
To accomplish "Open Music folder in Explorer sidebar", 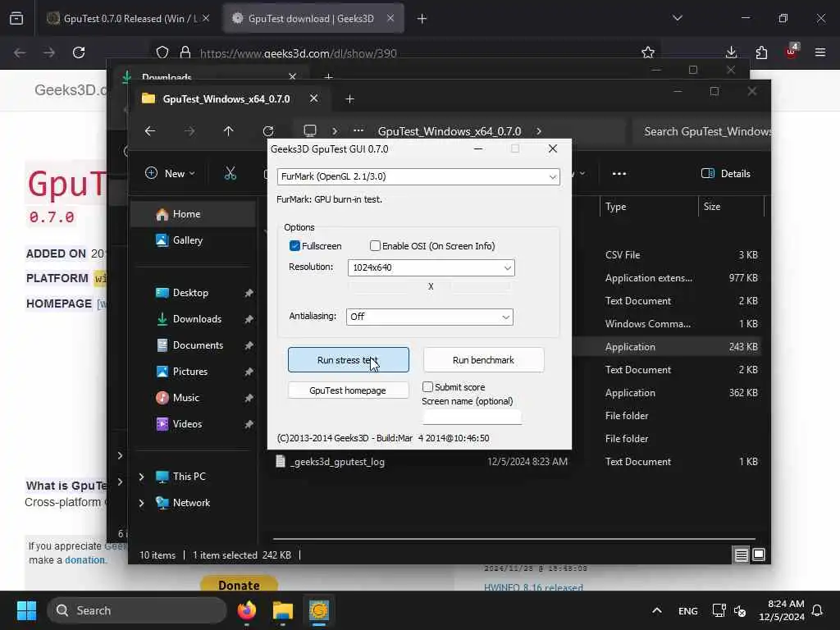I will (x=186, y=398).
